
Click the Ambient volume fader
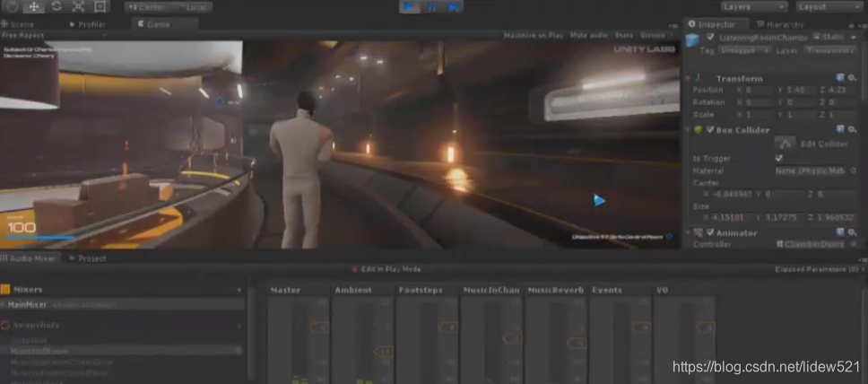tap(384, 352)
